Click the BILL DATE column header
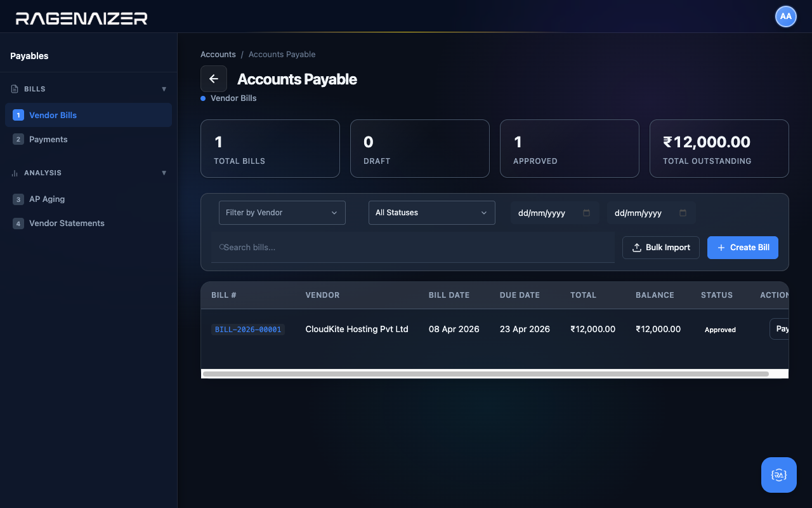812x508 pixels. tap(449, 295)
